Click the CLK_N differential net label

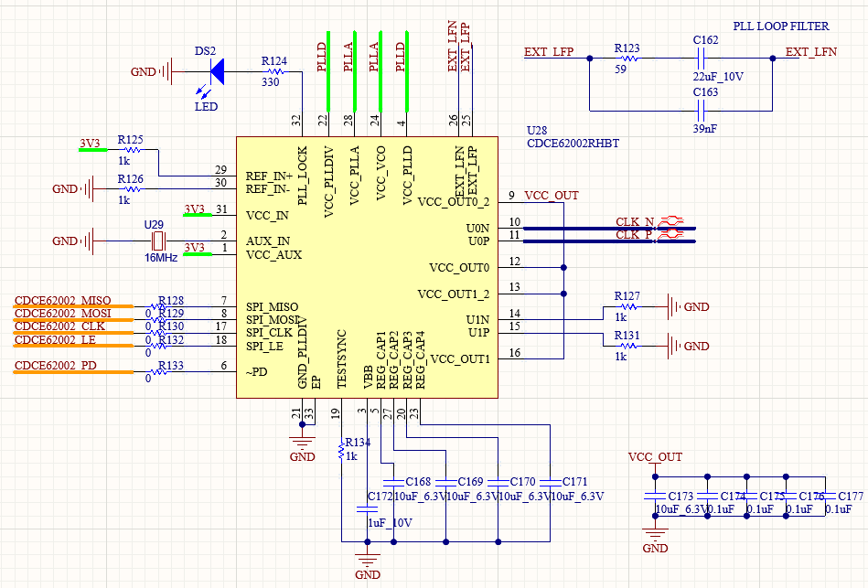635,221
